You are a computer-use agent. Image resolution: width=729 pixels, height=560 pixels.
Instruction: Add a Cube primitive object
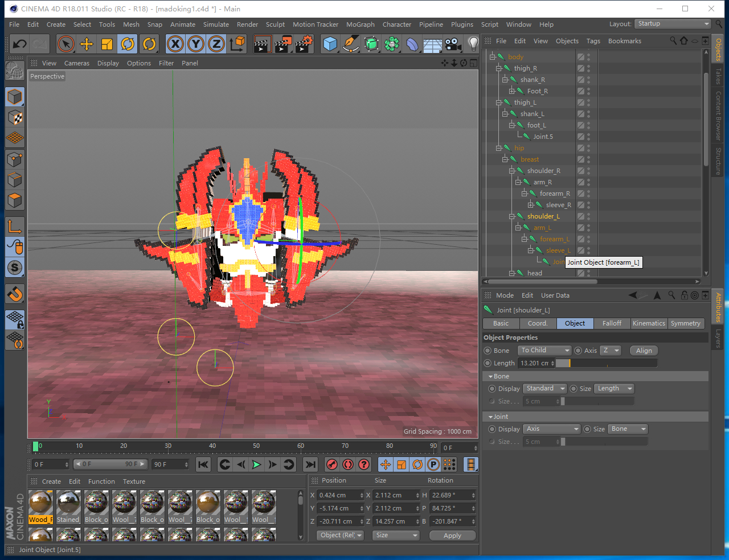[x=330, y=44]
